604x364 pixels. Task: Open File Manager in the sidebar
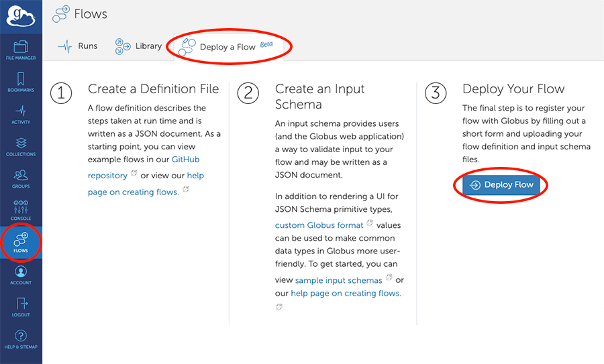coord(21,50)
